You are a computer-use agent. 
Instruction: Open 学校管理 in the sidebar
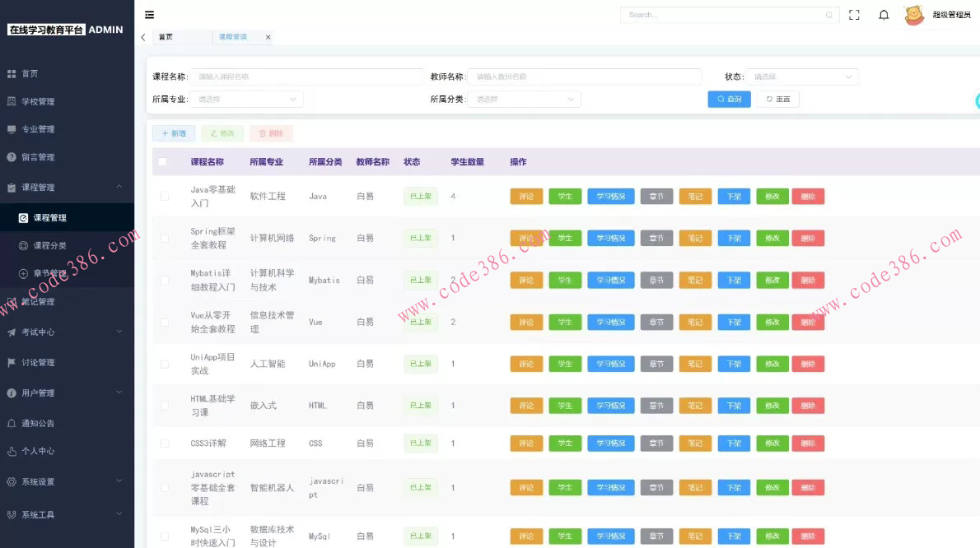pyautogui.click(x=38, y=102)
